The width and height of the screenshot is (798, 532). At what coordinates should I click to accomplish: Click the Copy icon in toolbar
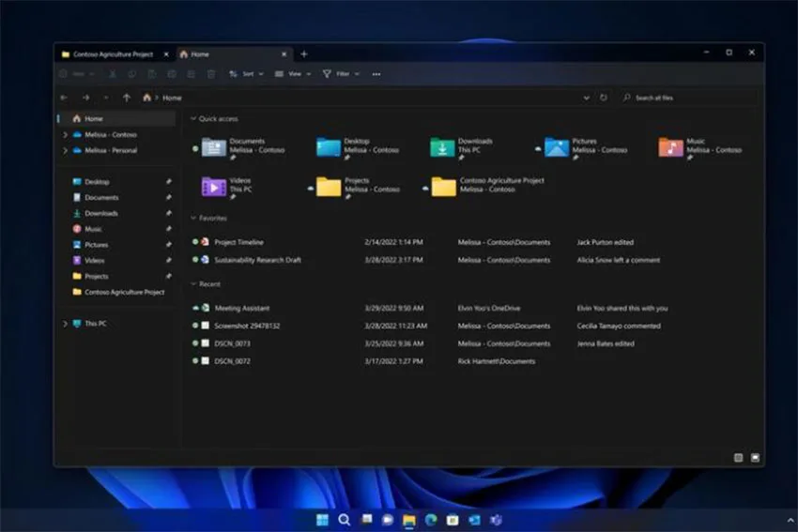tap(131, 74)
